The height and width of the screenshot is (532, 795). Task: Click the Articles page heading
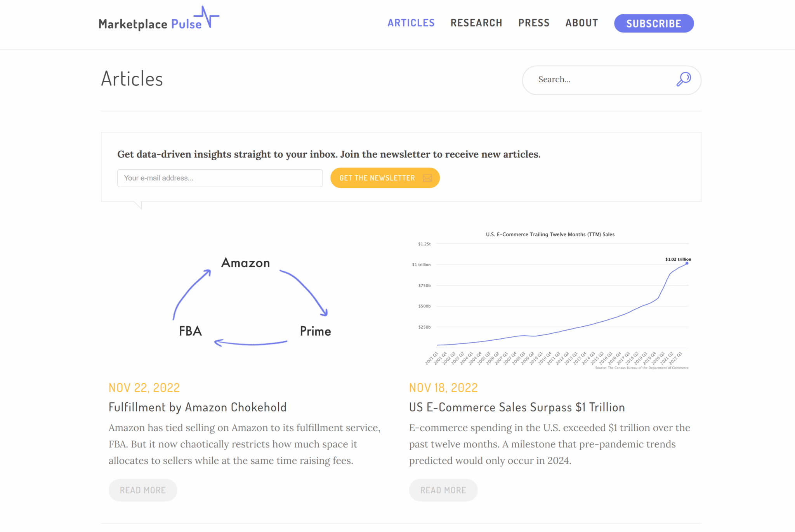132,79
